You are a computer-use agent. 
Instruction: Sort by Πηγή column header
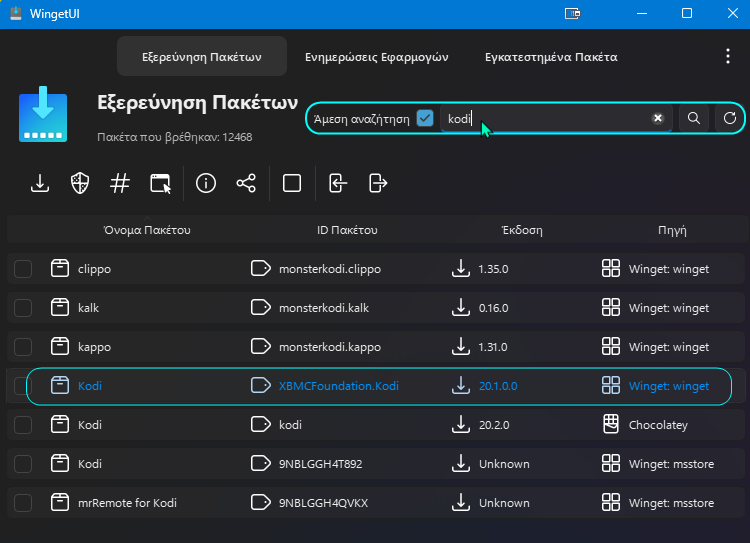[x=672, y=230]
